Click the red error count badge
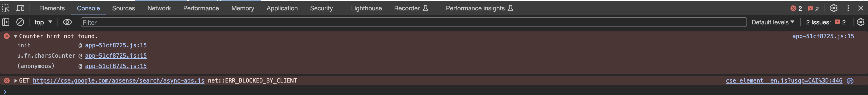This screenshot has height=95, width=868. (796, 9)
